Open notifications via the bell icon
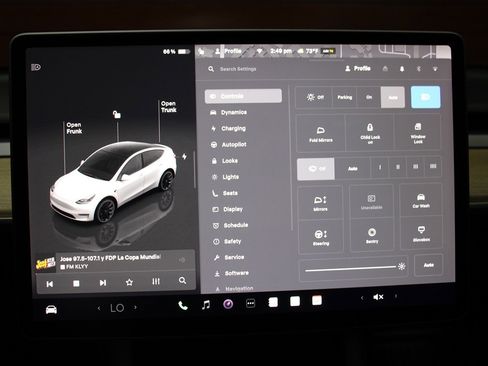Image resolution: width=488 pixels, height=366 pixels. click(x=402, y=69)
